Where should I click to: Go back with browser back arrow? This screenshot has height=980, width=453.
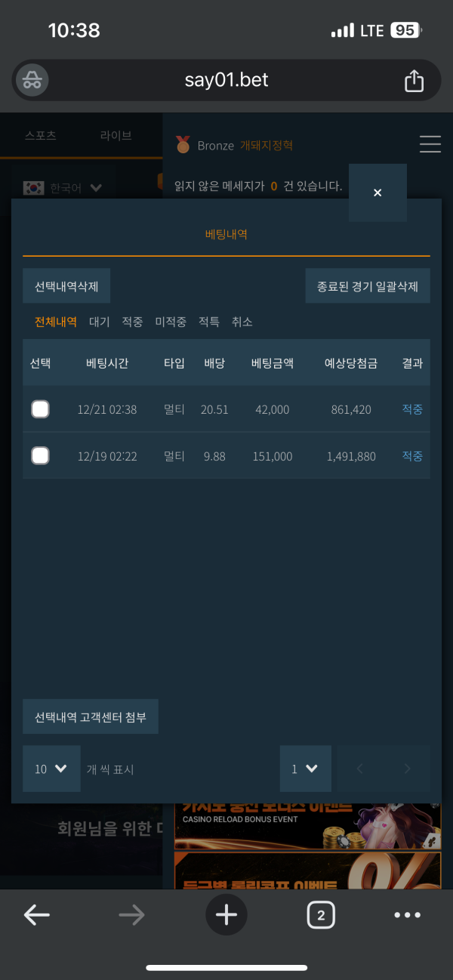(x=36, y=915)
